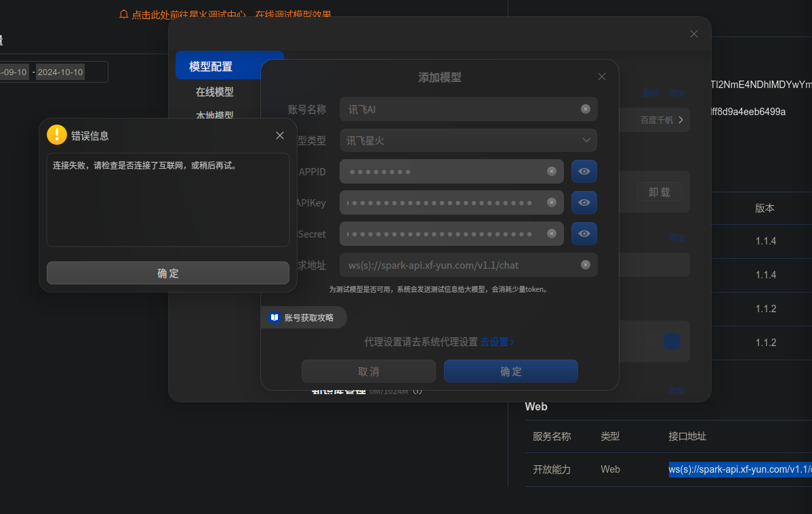Select 在线模型 in sidebar
The width and height of the screenshot is (812, 514).
click(x=214, y=91)
